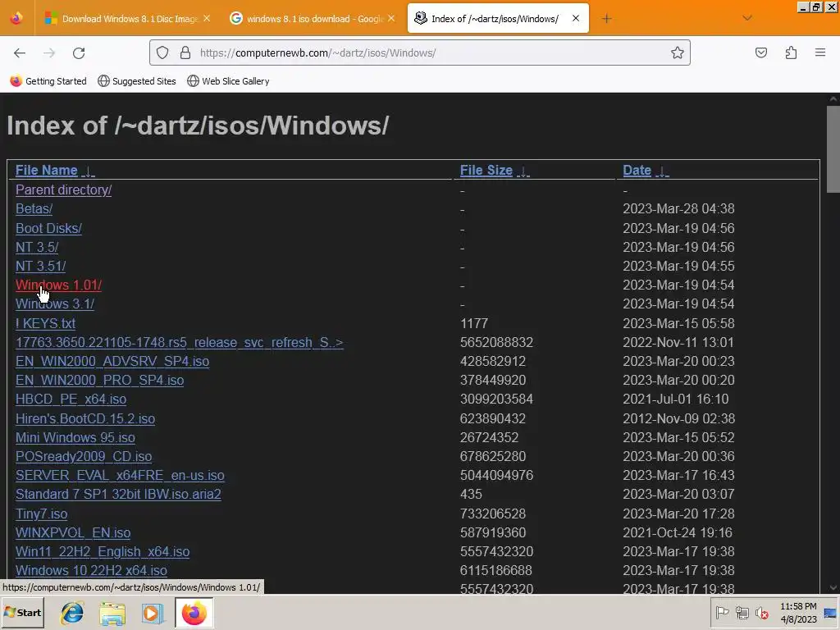Image resolution: width=840 pixels, height=630 pixels.
Task: Go back to the previous page
Action: [20, 52]
